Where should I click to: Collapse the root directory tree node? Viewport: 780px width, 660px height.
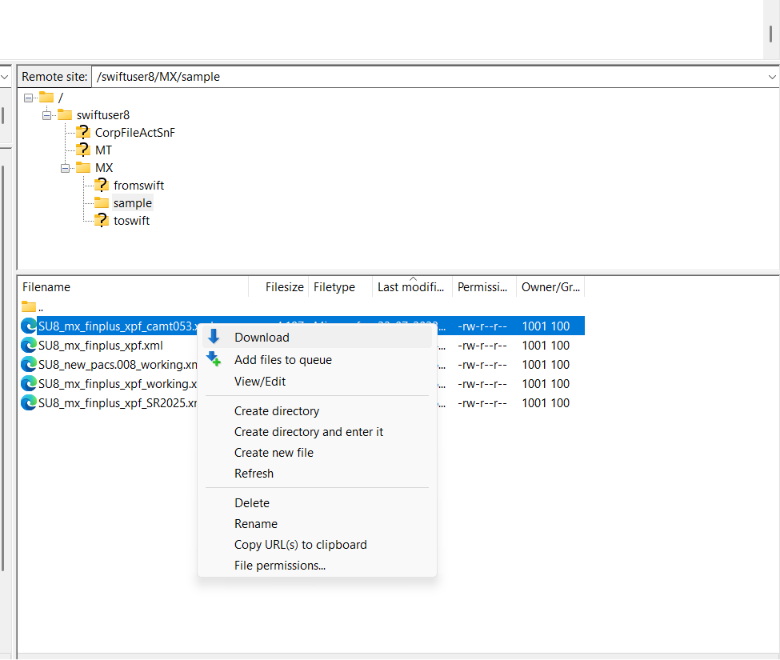[28, 98]
